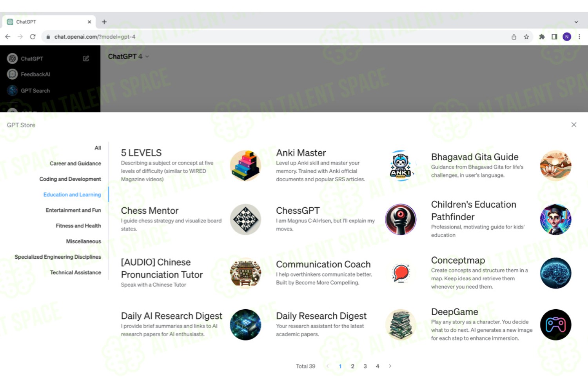Image resolution: width=588 pixels, height=392 pixels.
Task: Open the Daily Research Digest books icon
Action: pyautogui.click(x=401, y=325)
